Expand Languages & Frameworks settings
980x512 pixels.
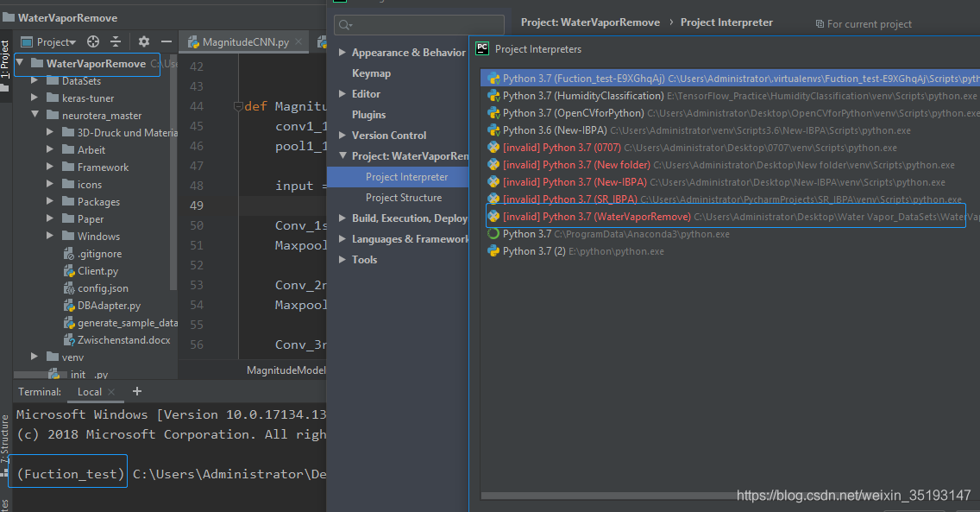pyautogui.click(x=342, y=239)
